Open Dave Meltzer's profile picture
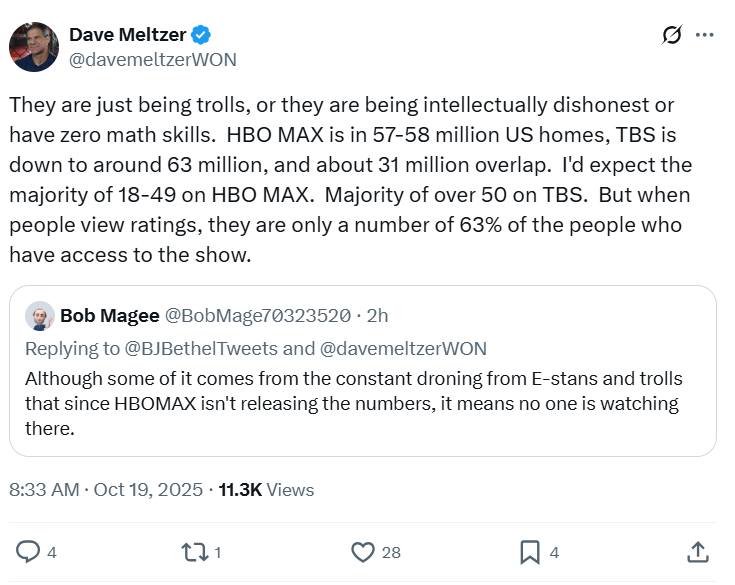Image resolution: width=735 pixels, height=585 pixels. 33,46
